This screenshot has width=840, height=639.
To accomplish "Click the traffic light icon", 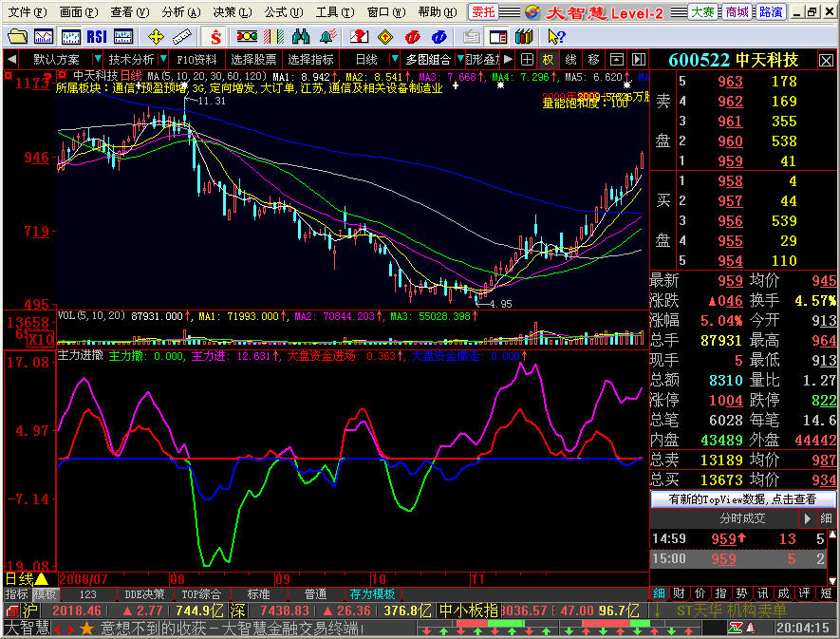I will pyautogui.click(x=247, y=36).
